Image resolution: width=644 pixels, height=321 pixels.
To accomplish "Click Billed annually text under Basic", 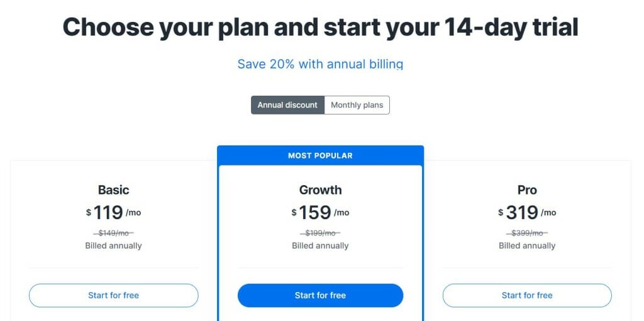I will coord(114,245).
